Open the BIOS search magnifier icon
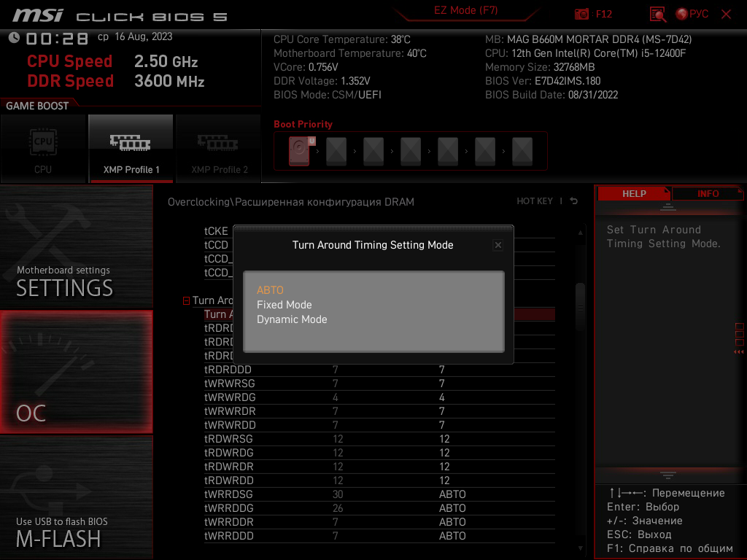747x560 pixels. [657, 15]
